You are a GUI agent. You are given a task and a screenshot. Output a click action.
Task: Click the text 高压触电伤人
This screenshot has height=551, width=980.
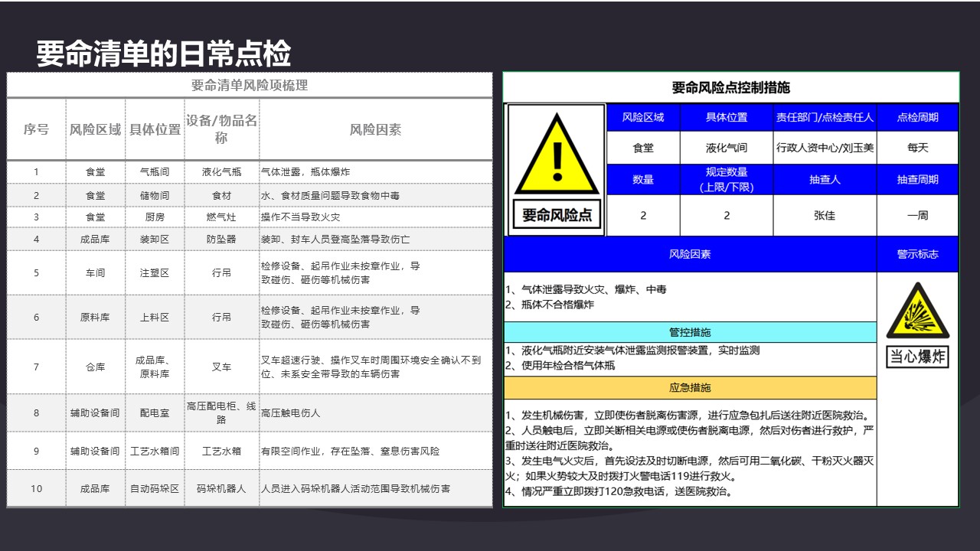tap(291, 413)
